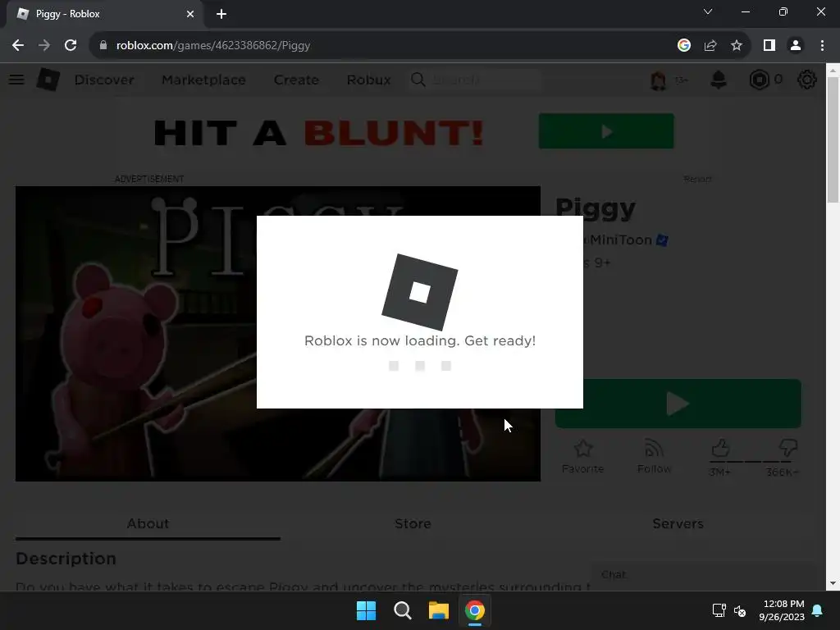The image size is (840, 630).
Task: View site information lock icon
Action: point(103,46)
